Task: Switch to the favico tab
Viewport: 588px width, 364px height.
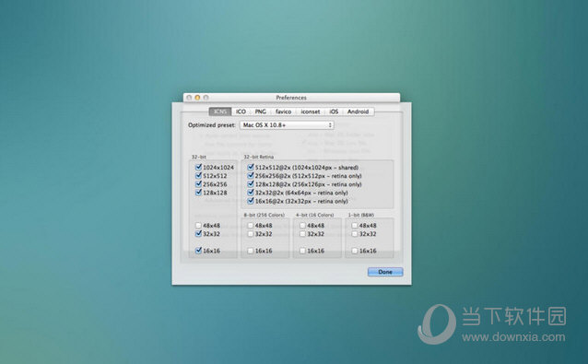Action: pos(283,112)
